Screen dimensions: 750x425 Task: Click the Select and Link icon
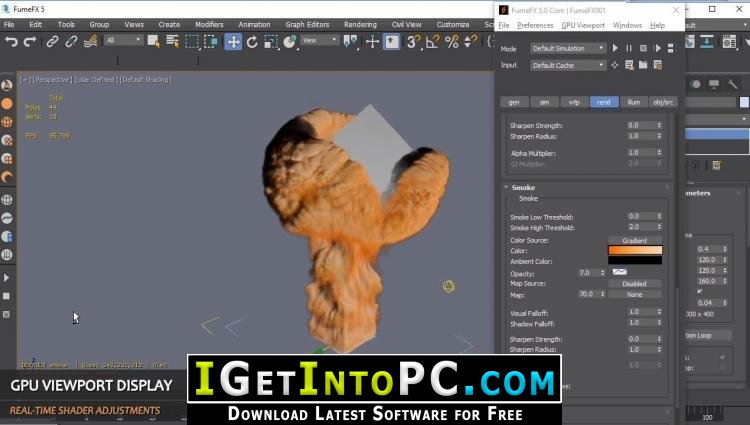(52, 42)
